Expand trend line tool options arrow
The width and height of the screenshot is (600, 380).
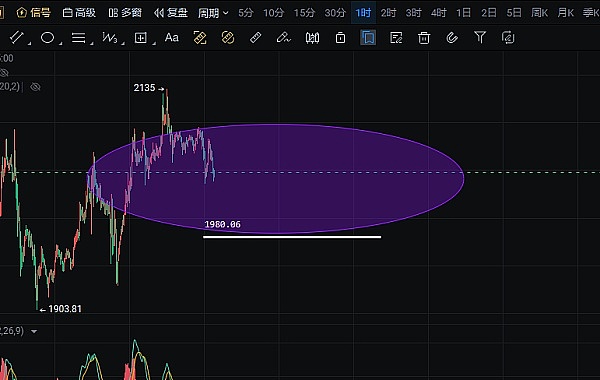coord(29,43)
